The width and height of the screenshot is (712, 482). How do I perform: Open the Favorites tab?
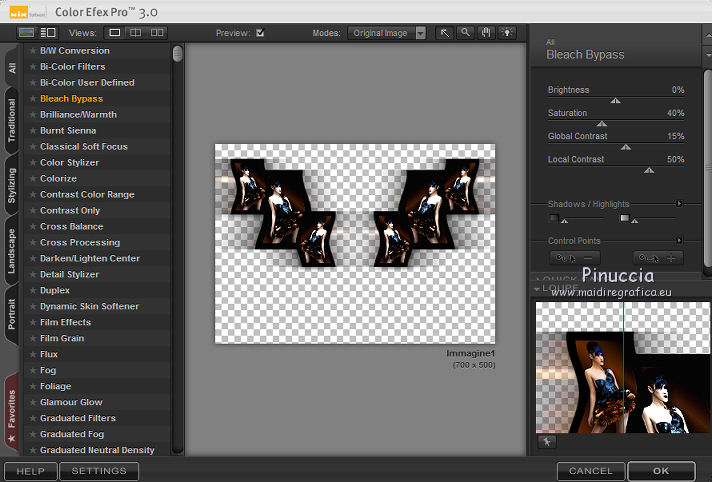pos(12,414)
